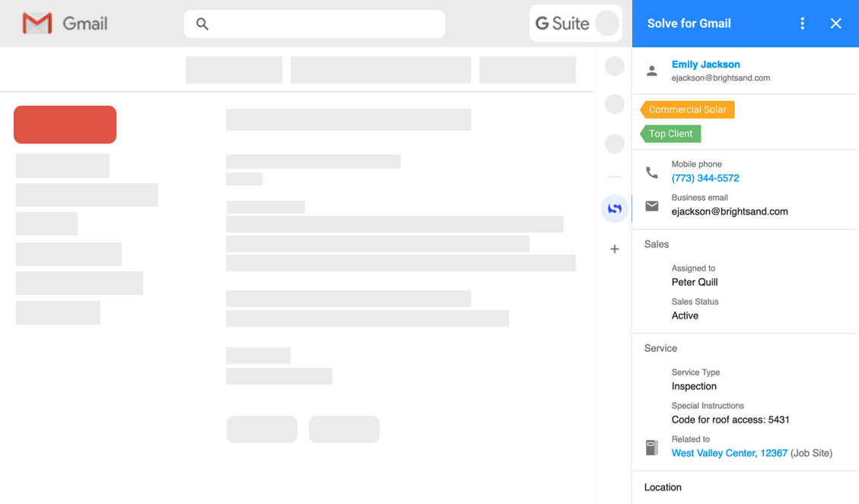Click the roof access code text
The image size is (859, 504).
tap(730, 420)
